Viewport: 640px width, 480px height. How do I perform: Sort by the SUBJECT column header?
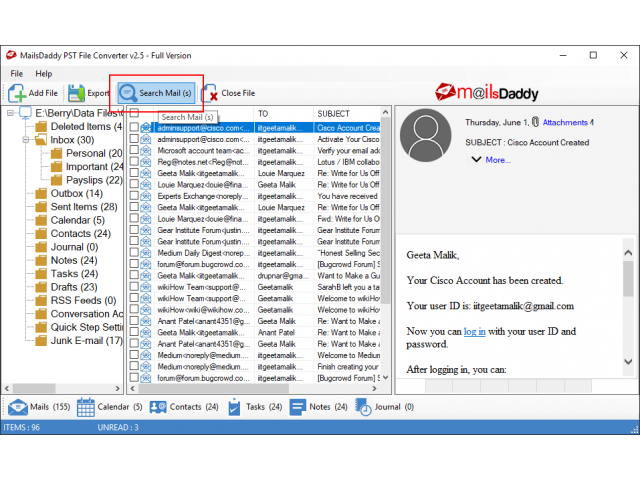[x=347, y=113]
